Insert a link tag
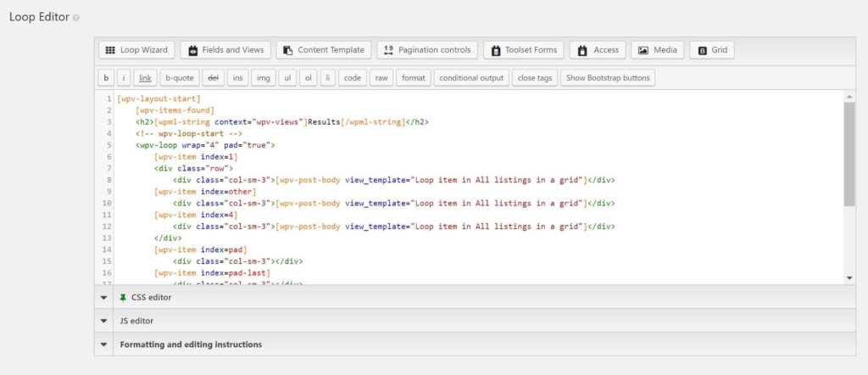 click(146, 78)
